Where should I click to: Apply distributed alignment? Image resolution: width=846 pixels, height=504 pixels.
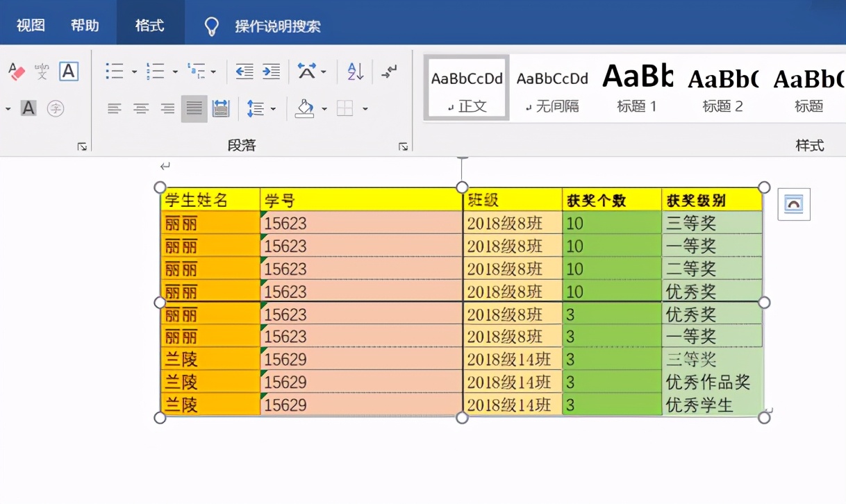point(221,108)
